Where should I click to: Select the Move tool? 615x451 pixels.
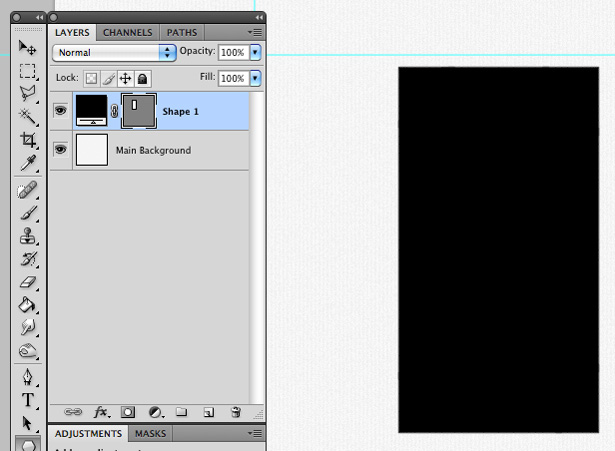(x=27, y=48)
